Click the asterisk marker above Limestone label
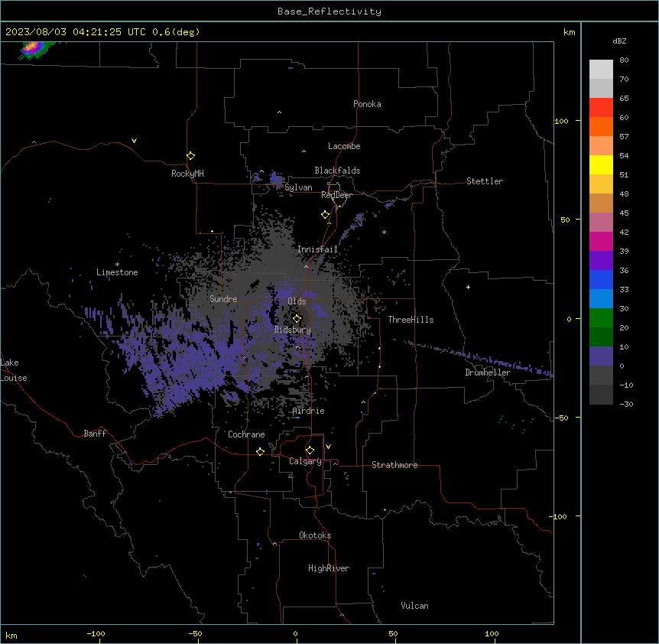Screen dimensions: 659x644 tap(117, 265)
